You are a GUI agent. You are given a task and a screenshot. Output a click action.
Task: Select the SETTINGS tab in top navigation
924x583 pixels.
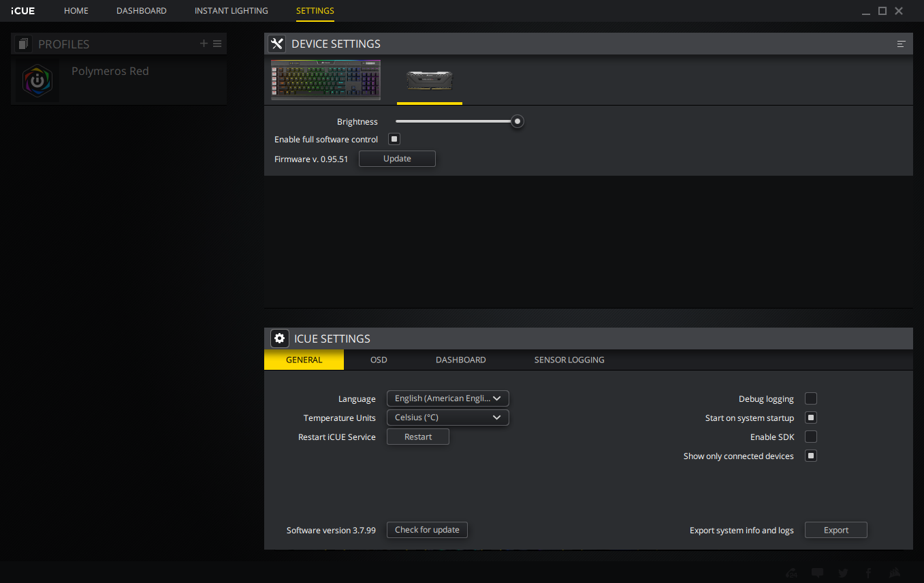point(315,11)
